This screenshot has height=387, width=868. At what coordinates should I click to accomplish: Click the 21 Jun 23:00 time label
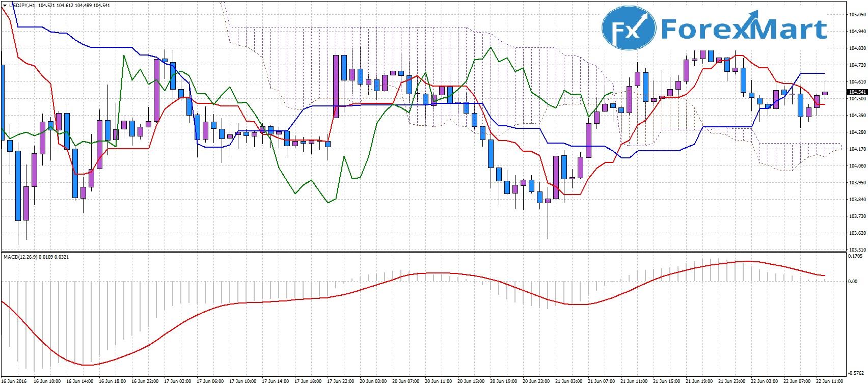coord(732,381)
